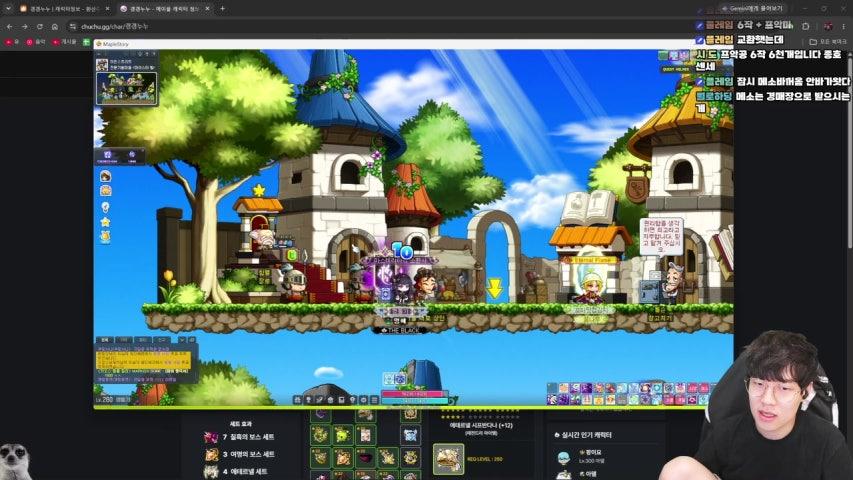The height and width of the screenshot is (480, 853).
Task: Select the third chat window tab
Action: (142, 340)
